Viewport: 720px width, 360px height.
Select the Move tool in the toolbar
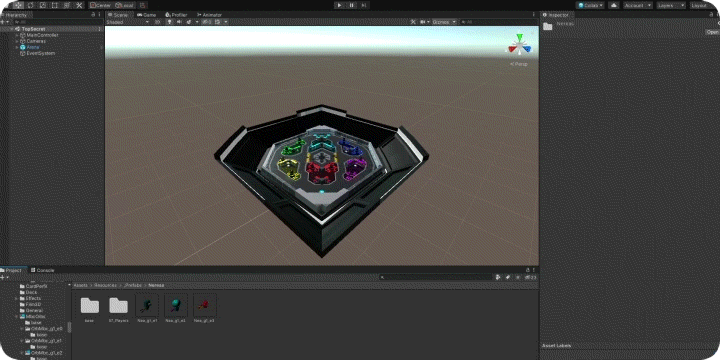(18, 5)
